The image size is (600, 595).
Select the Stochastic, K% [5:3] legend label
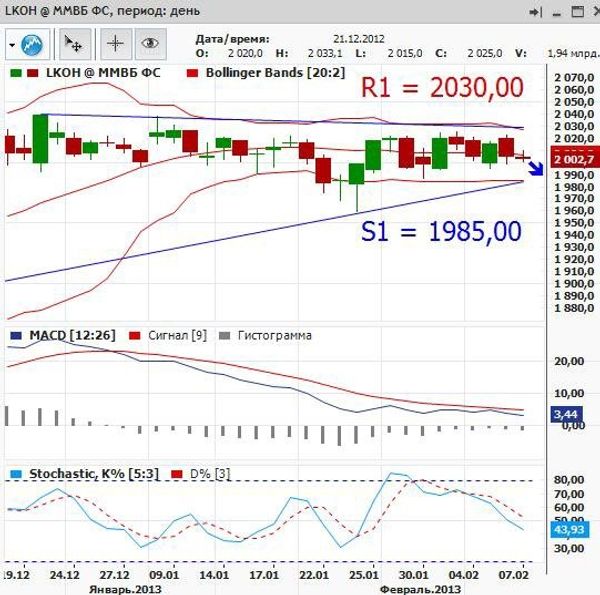(x=94, y=474)
